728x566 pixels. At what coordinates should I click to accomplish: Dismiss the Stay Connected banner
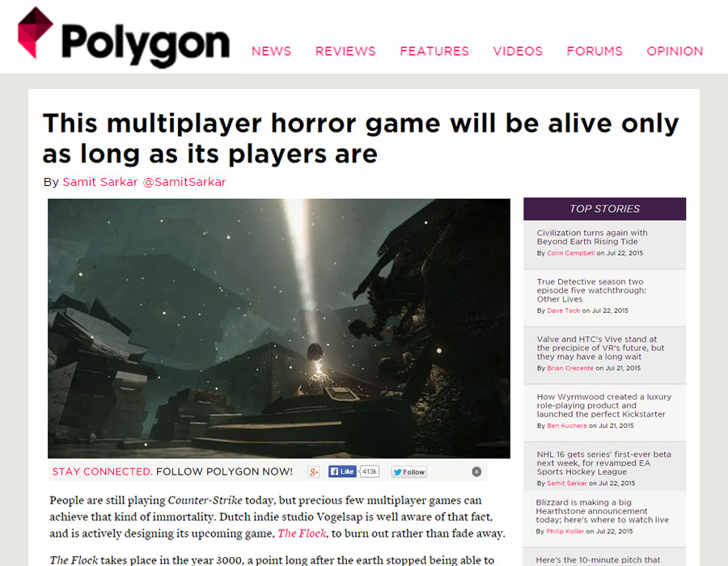[x=476, y=472]
